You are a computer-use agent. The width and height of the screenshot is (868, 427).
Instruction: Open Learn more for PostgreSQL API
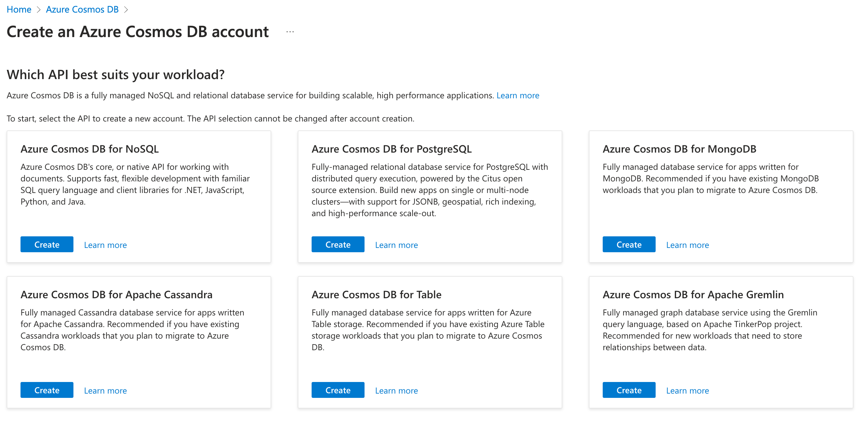396,245
